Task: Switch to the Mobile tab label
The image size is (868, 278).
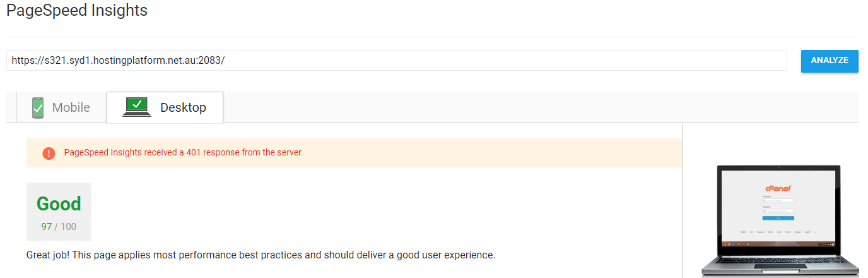Action: tap(71, 107)
